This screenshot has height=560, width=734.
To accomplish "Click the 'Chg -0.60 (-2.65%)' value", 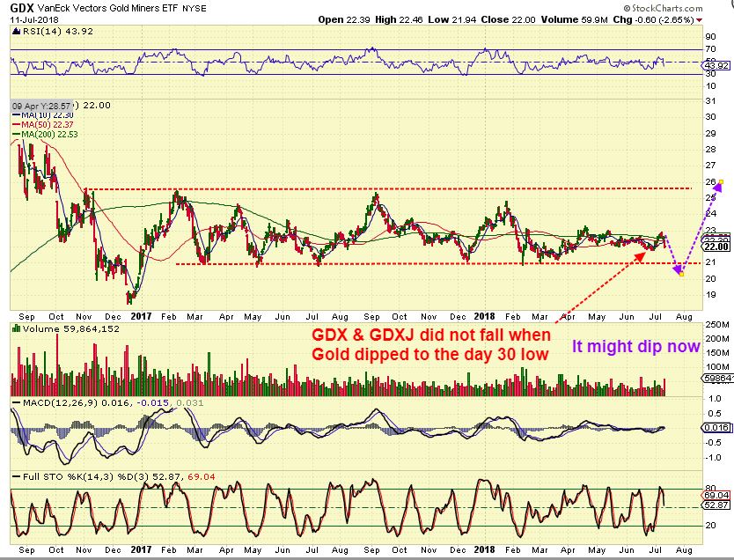I will [x=654, y=19].
